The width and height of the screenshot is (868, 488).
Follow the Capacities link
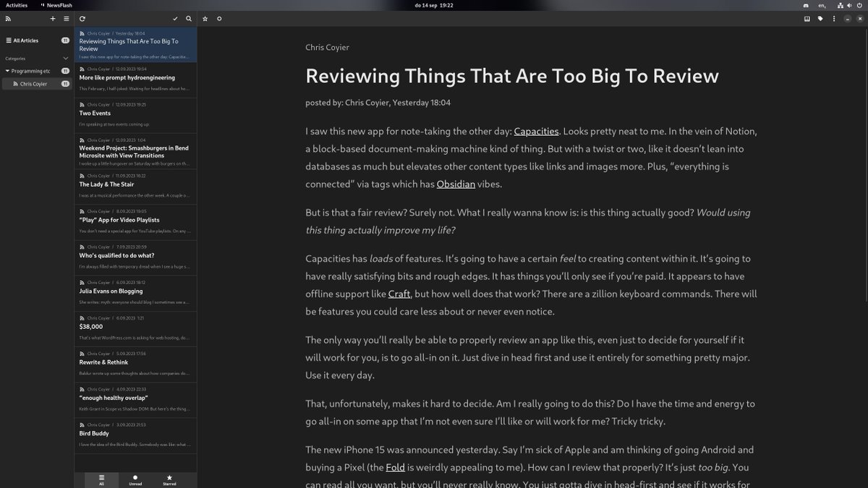(x=536, y=132)
